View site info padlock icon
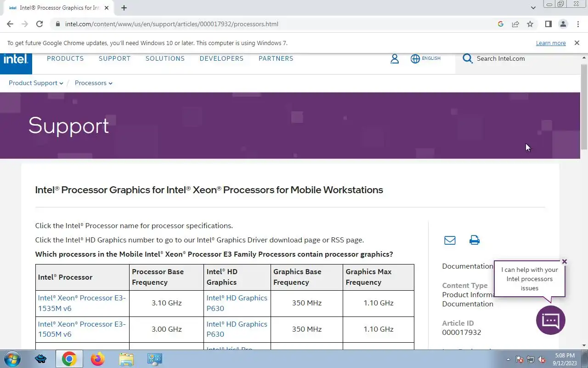The width and height of the screenshot is (588, 368). 57,24
